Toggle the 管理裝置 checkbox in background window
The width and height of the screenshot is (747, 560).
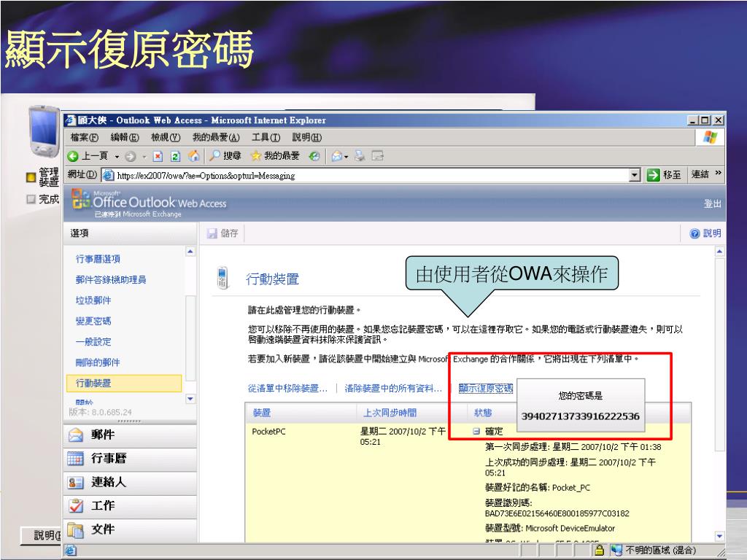[x=31, y=178]
